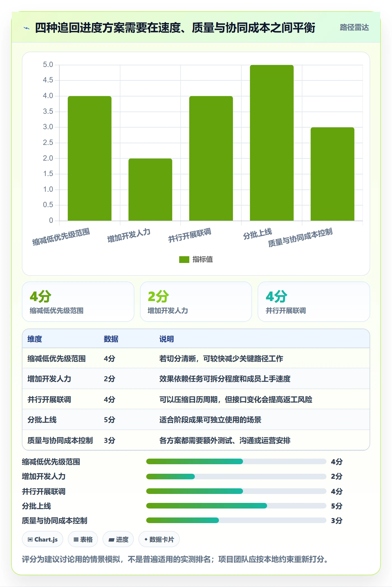Open the 4分 并行开展联调 data card
This screenshot has height=587, width=392.
pos(314,302)
